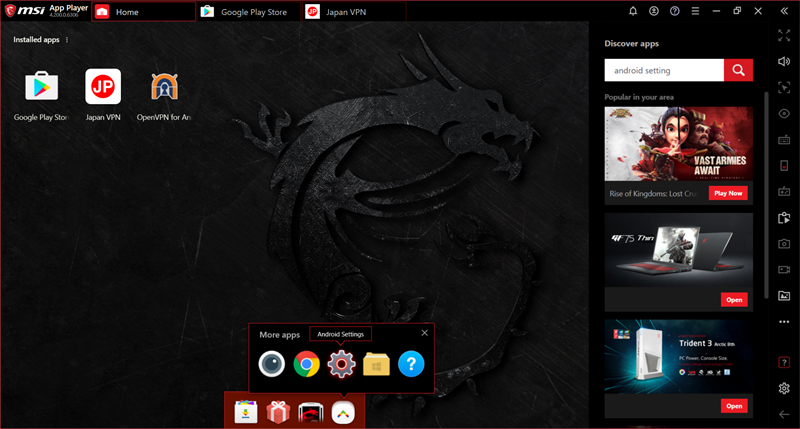Open the keyboard controls icon
The width and height of the screenshot is (800, 429).
(x=784, y=140)
